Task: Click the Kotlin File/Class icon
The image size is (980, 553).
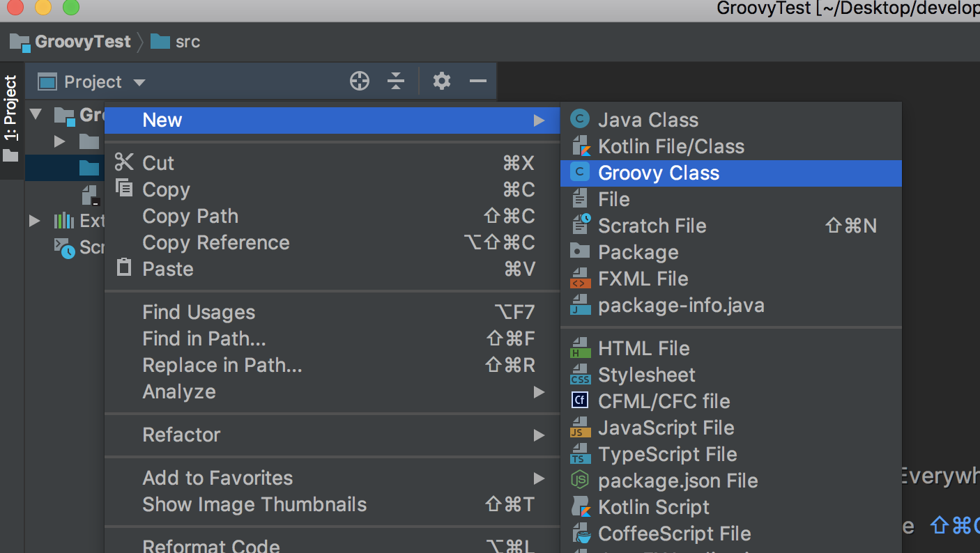Action: [580, 146]
